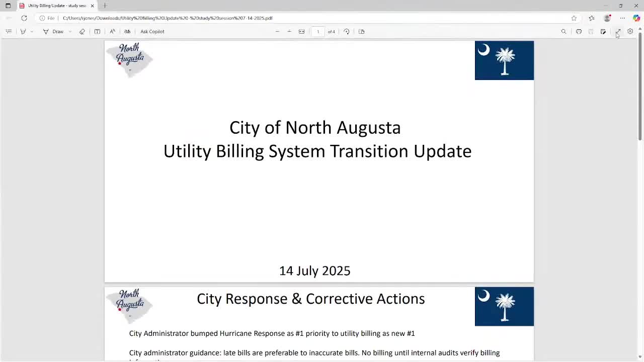Toggle the page view layout
The height and width of the screenshot is (362, 644).
coord(361,31)
